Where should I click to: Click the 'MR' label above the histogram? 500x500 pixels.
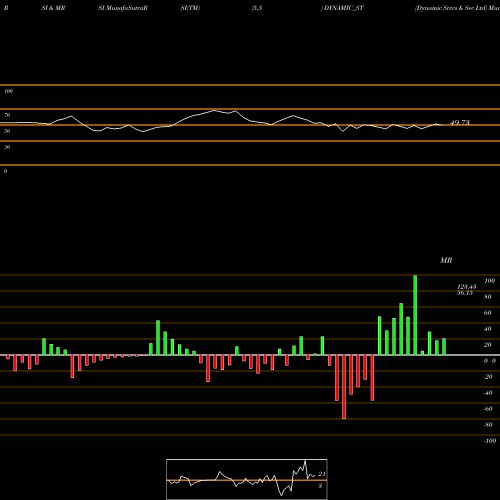[446, 260]
